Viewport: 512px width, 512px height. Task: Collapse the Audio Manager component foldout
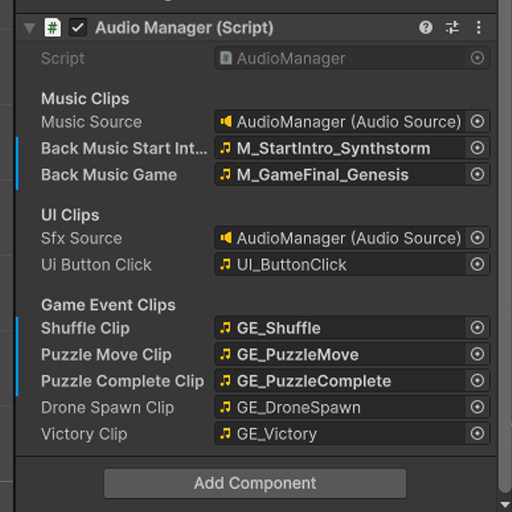(30, 28)
